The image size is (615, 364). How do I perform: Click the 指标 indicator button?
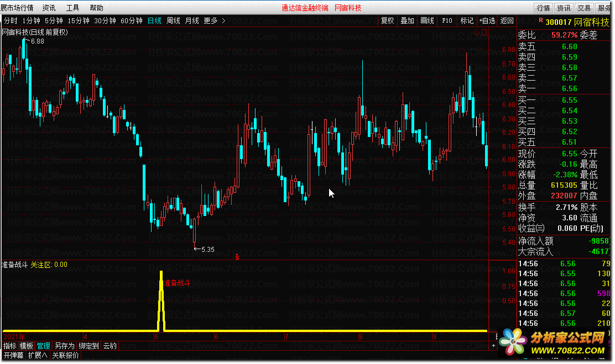tap(10, 346)
